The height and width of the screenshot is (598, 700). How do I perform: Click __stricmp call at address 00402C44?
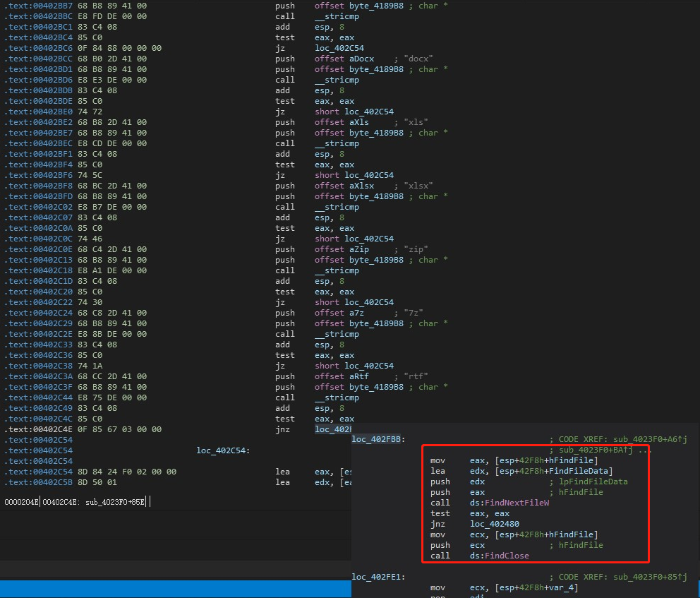pyautogui.click(x=337, y=397)
